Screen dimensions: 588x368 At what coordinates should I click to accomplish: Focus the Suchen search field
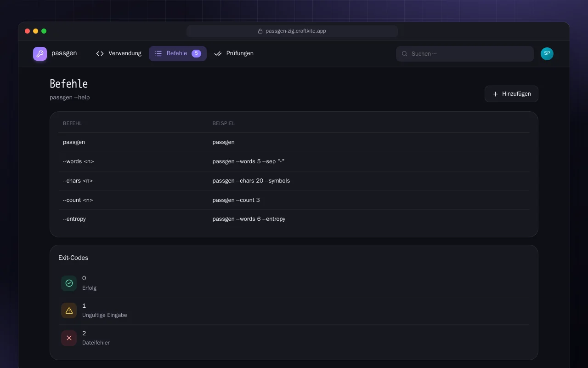465,54
